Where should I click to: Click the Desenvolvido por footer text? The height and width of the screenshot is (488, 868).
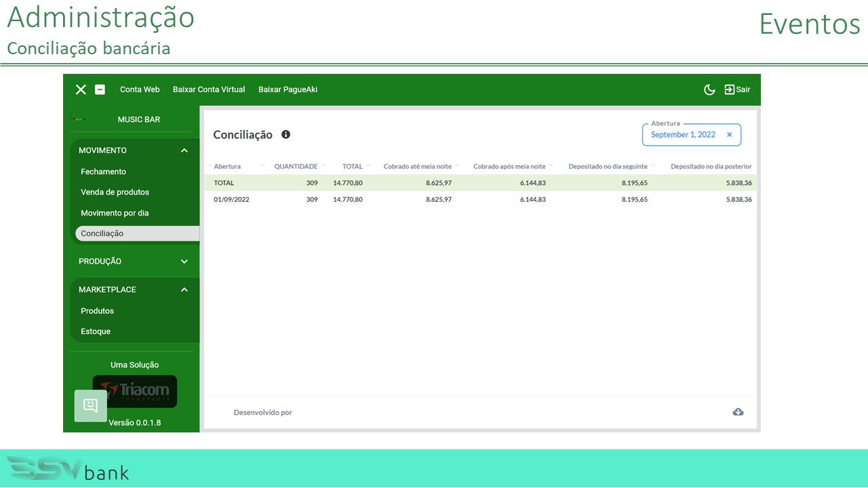coord(262,412)
